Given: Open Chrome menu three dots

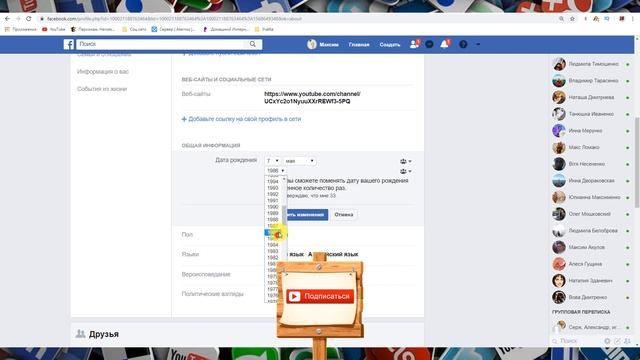Looking at the screenshot, I should coord(633,19).
